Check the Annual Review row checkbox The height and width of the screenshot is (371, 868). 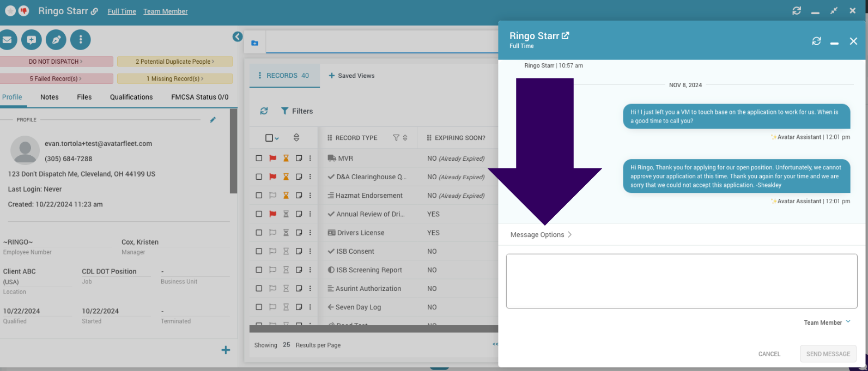pyautogui.click(x=259, y=214)
